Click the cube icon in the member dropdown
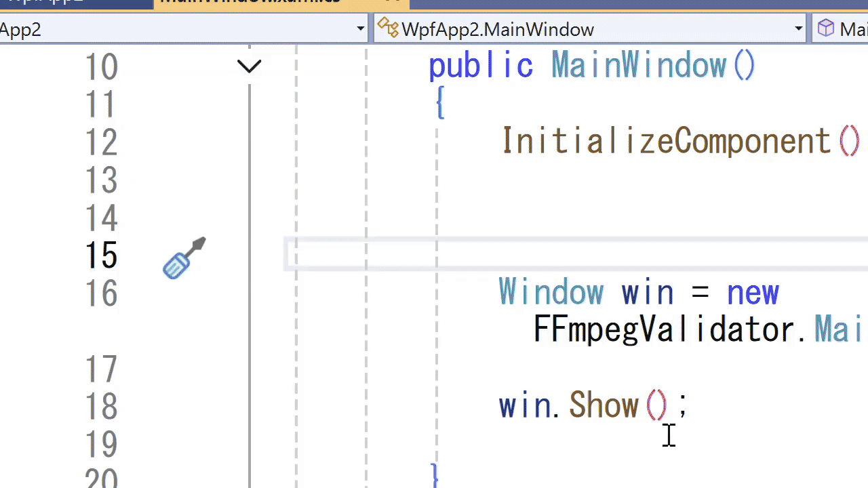868x488 pixels. pos(826,28)
